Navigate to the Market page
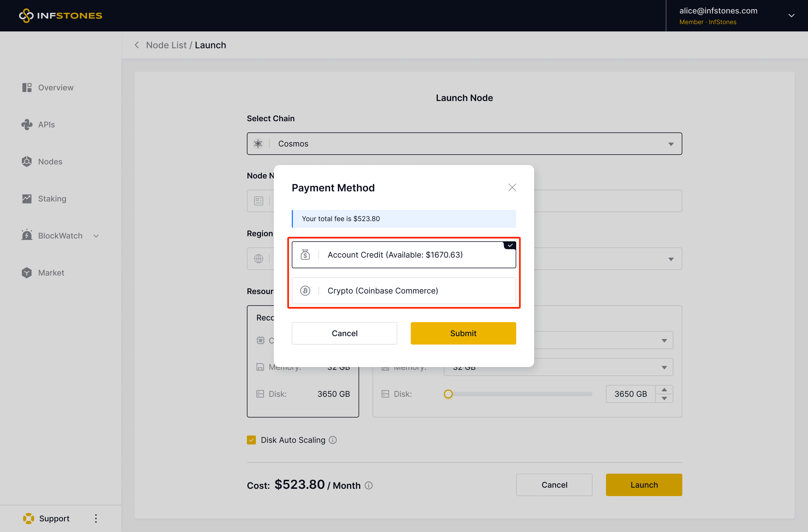This screenshot has height=532, width=808. [x=51, y=273]
